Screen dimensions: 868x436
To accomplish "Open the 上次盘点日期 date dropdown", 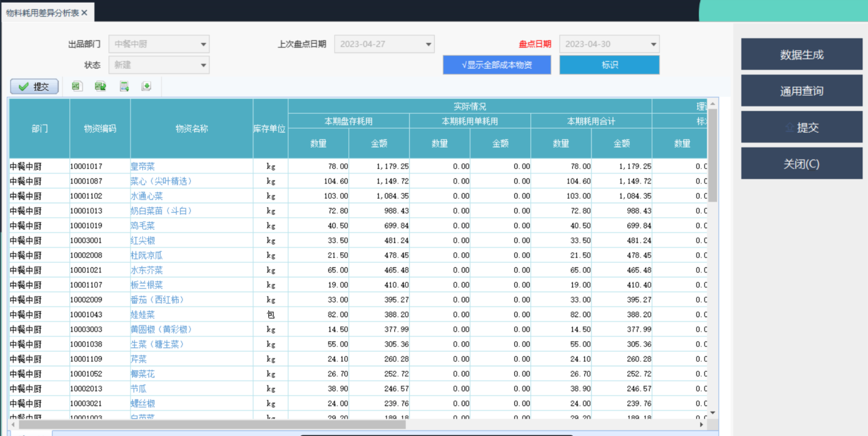I will click(x=428, y=44).
